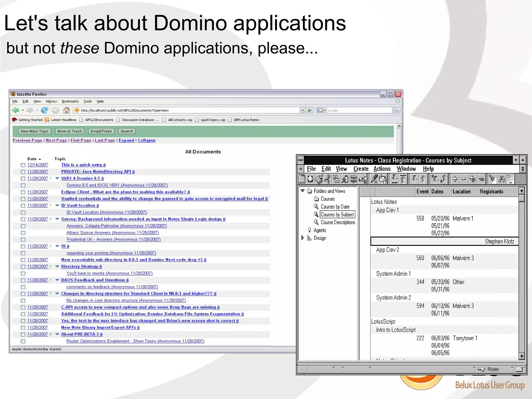Image resolution: width=532 pixels, height=399 pixels.
Task: Select checkbox for Directory Strategy row
Action: 23,267
